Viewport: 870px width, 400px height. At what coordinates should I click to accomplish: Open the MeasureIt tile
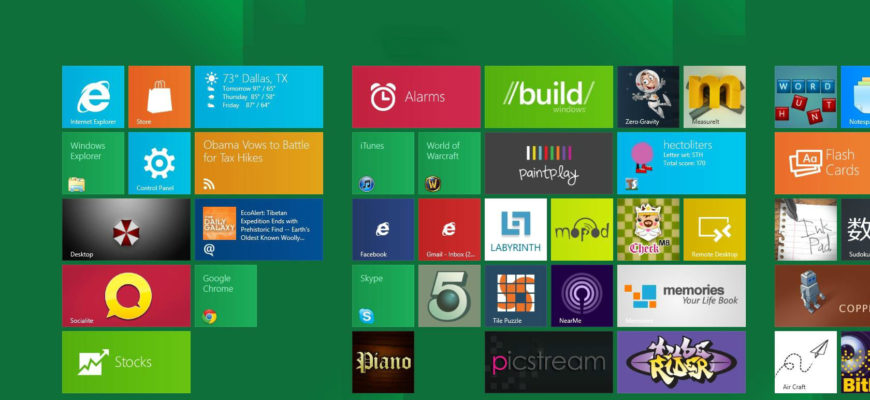point(715,97)
